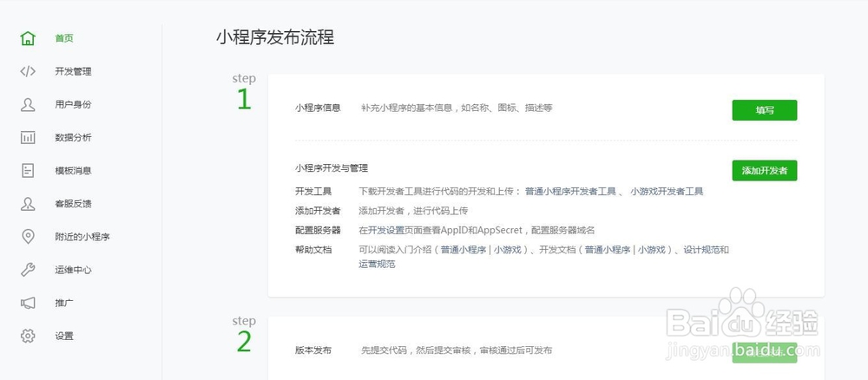The height and width of the screenshot is (380, 868).
Task: Click the home icon in sidebar
Action: [28, 38]
